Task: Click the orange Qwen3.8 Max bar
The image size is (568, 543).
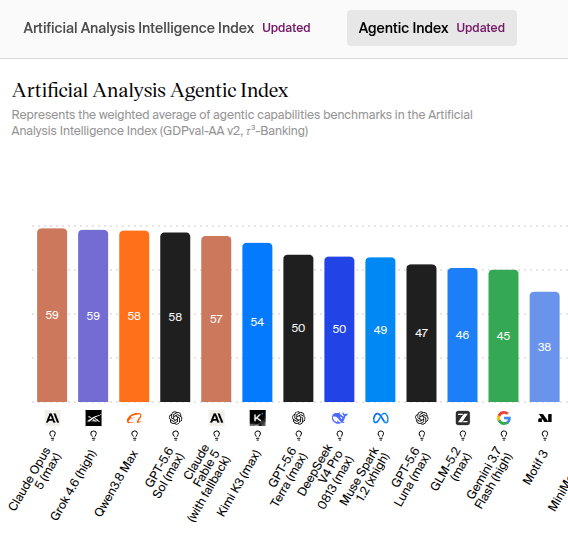Action: tap(134, 316)
